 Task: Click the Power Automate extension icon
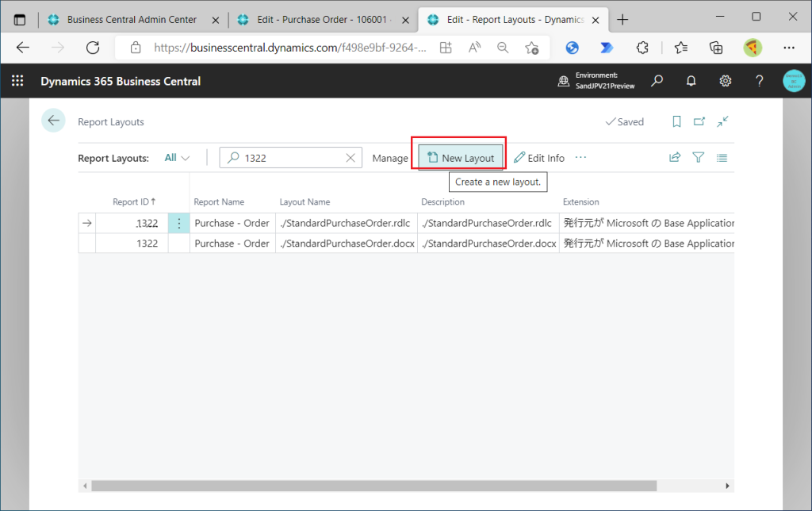(607, 48)
